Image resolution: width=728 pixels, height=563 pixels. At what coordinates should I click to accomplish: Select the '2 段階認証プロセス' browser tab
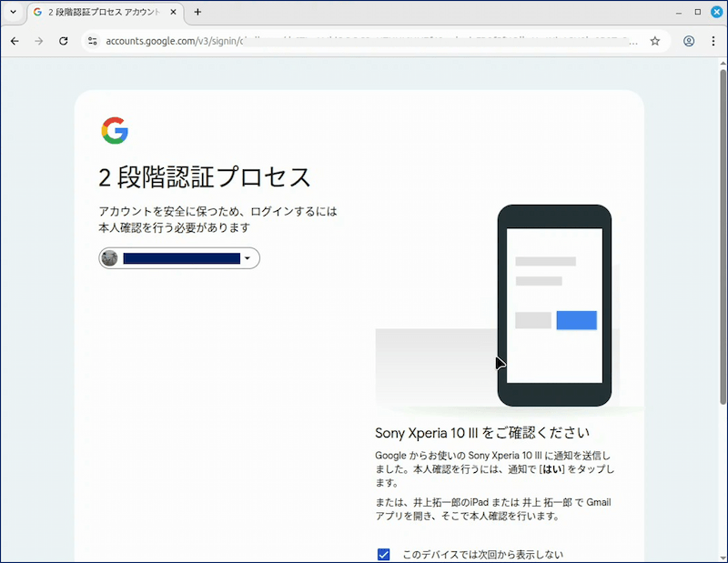tap(100, 12)
